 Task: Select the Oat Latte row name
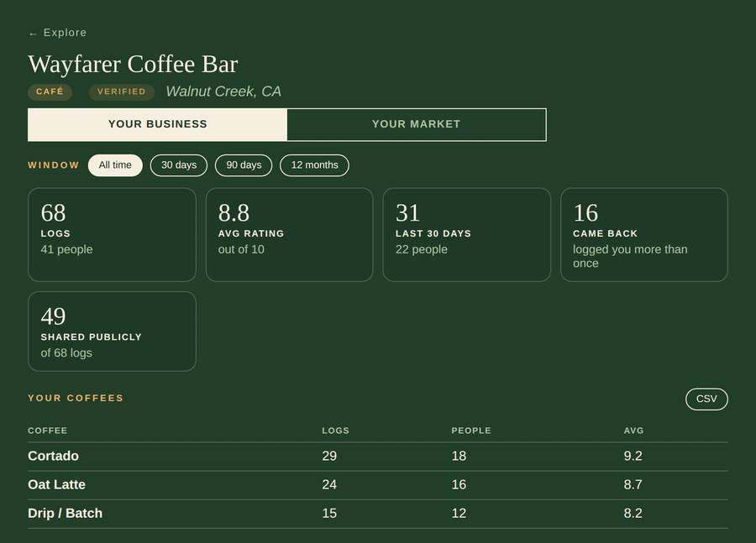[57, 485]
